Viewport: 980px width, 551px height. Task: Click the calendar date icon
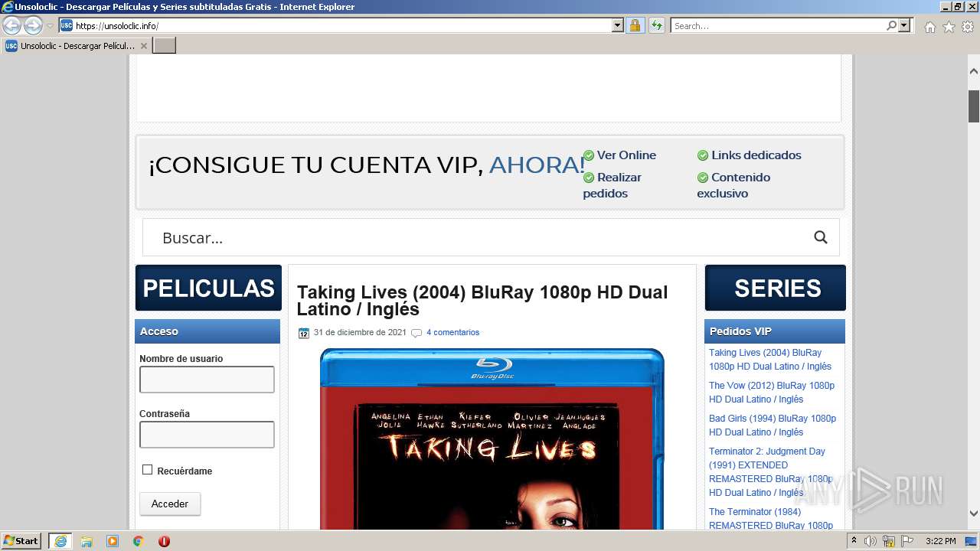click(304, 333)
